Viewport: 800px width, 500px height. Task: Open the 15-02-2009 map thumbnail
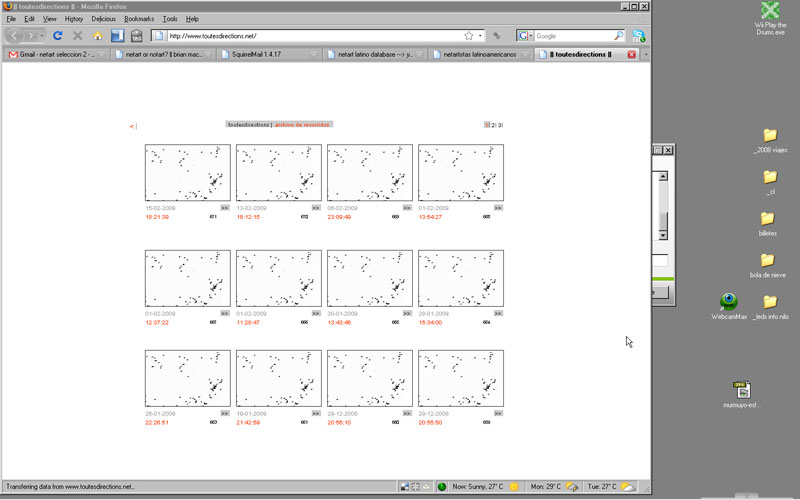click(x=187, y=173)
